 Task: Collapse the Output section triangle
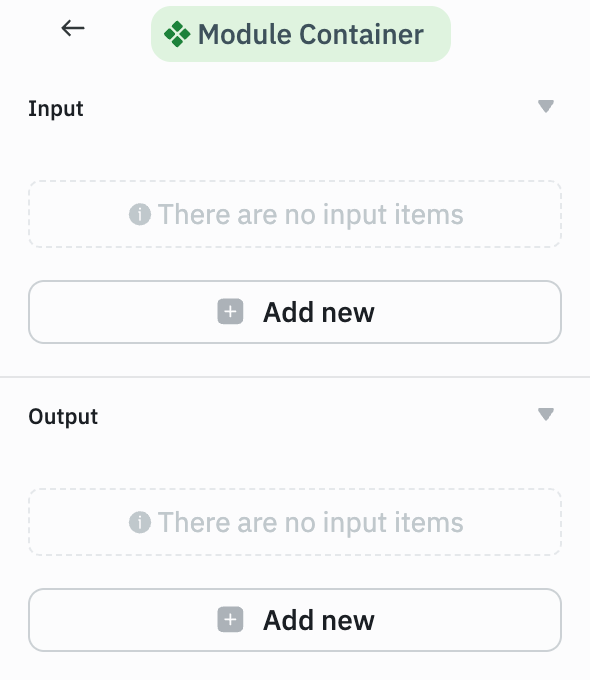tap(546, 414)
